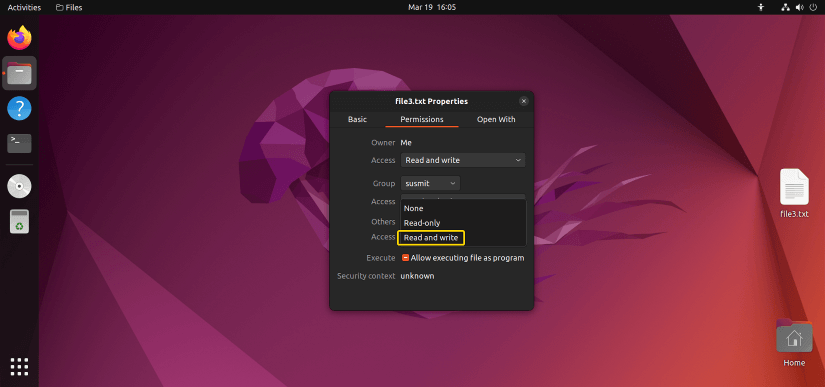Close file3.txt Properties dialog

coord(523,101)
